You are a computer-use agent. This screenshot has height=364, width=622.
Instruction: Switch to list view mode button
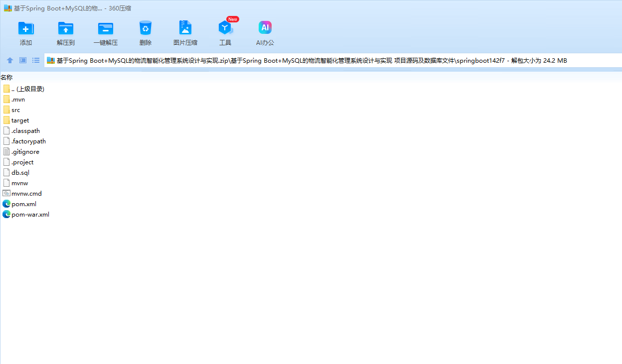coord(36,60)
